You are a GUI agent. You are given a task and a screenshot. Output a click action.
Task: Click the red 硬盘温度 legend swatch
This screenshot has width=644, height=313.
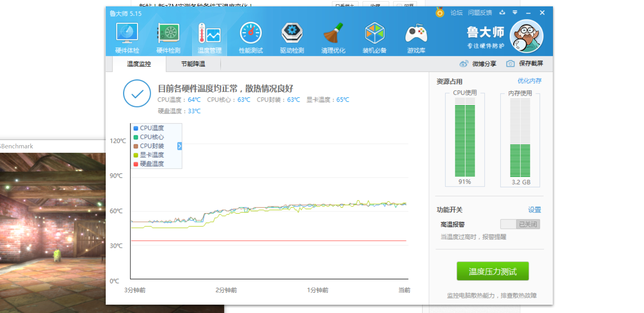pyautogui.click(x=136, y=164)
